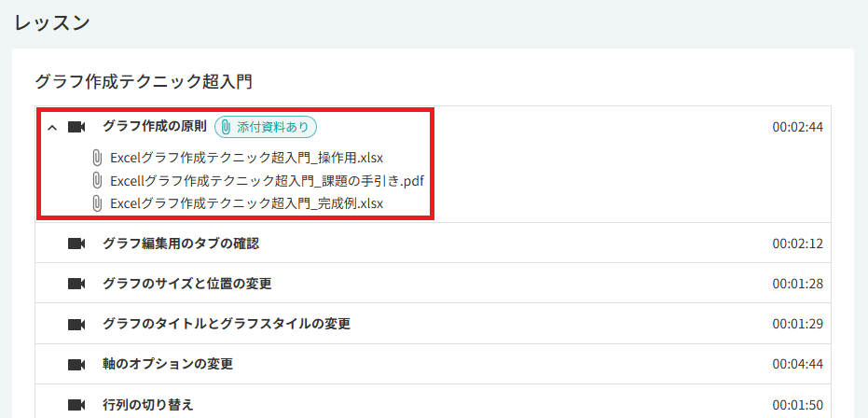Click duration 00:01:29
Viewport: 868px width, 418px height.
pos(798,324)
